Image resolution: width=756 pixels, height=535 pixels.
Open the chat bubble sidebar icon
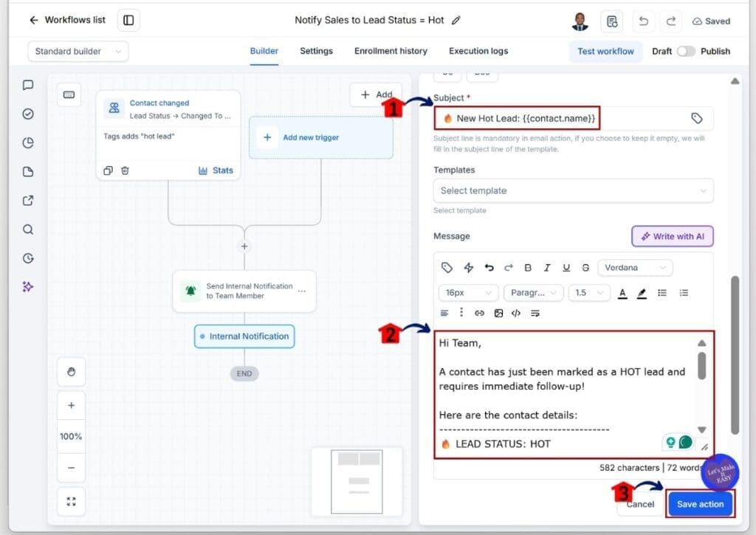(x=28, y=85)
